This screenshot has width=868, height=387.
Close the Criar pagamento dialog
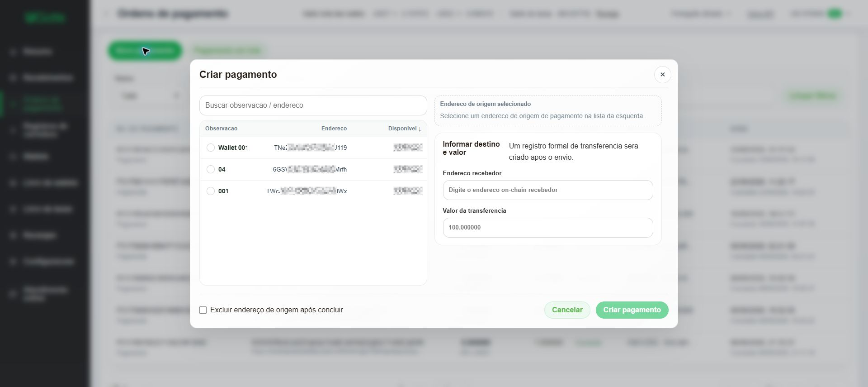[662, 75]
